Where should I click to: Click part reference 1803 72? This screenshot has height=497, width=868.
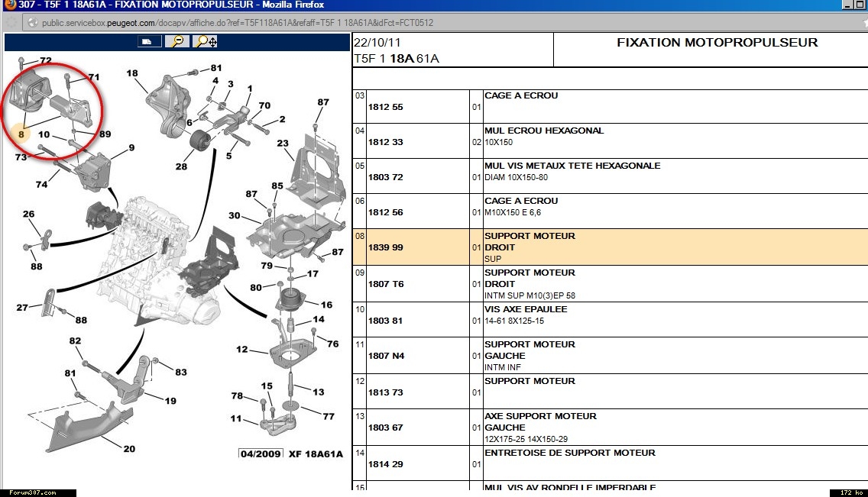(386, 177)
